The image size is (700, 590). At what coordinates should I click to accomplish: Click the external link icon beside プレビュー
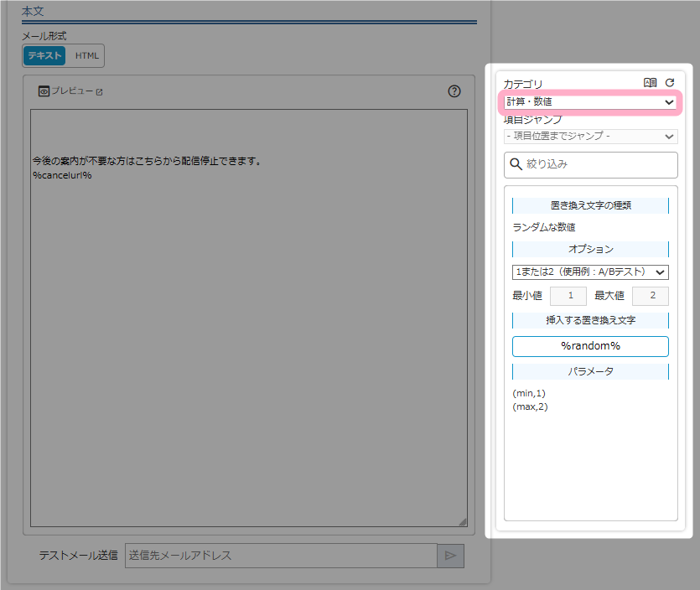pos(99,92)
